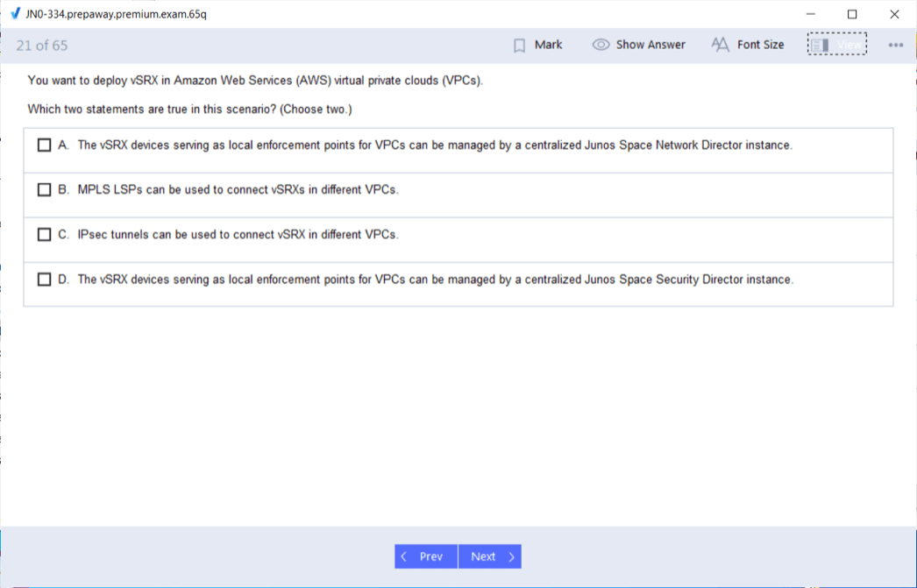The height and width of the screenshot is (588, 917).
Task: Enable checkbox D for Security Director
Action: point(45,280)
